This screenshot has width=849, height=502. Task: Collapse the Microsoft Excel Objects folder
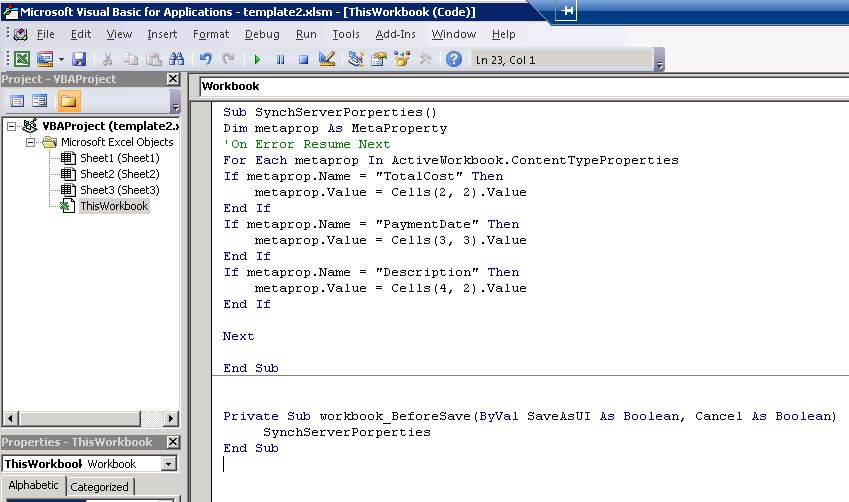(31, 142)
